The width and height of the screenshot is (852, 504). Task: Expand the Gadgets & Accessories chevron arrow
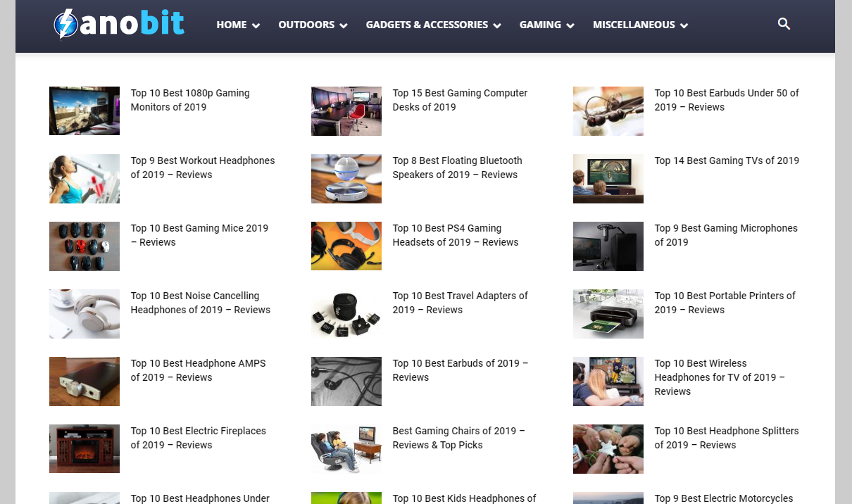pos(497,26)
